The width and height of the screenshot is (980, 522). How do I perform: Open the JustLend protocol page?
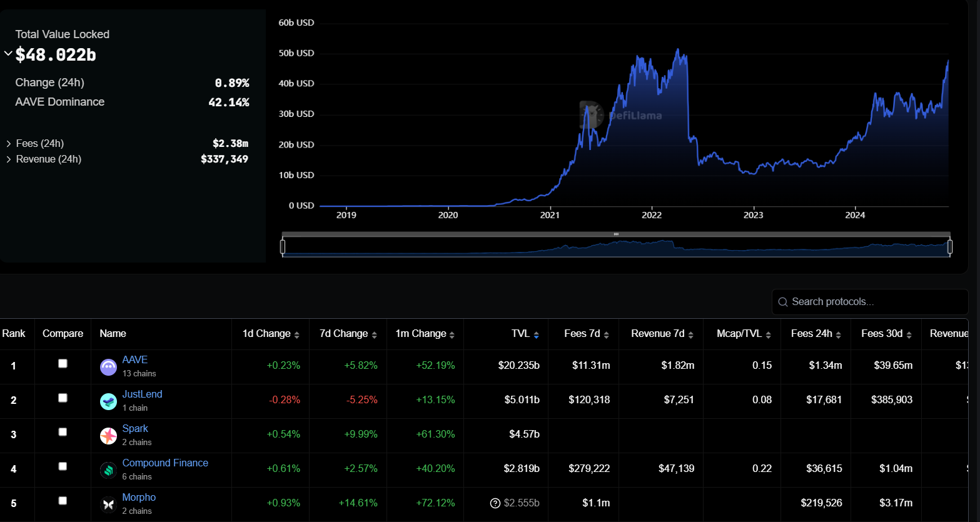[142, 394]
